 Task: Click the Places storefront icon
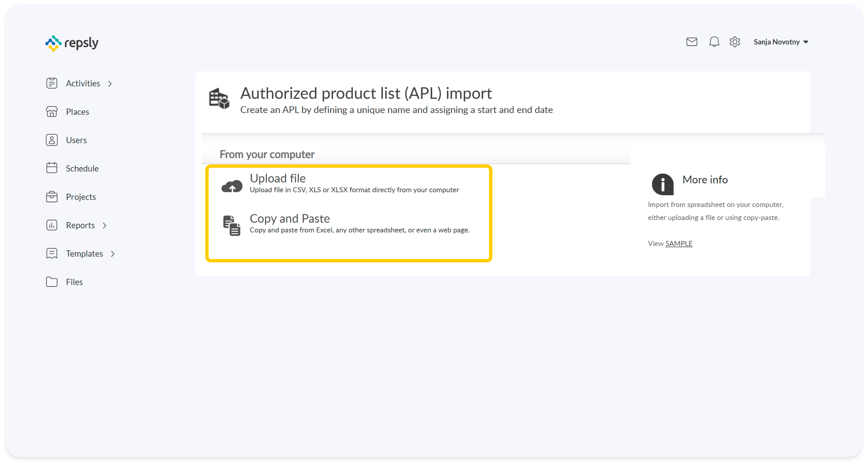tap(52, 111)
